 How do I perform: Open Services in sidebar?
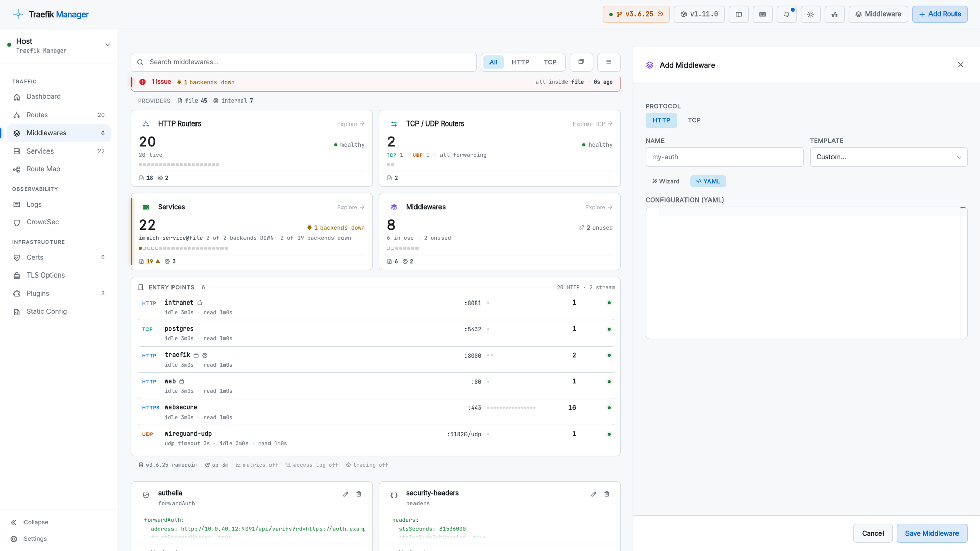[x=59, y=152]
